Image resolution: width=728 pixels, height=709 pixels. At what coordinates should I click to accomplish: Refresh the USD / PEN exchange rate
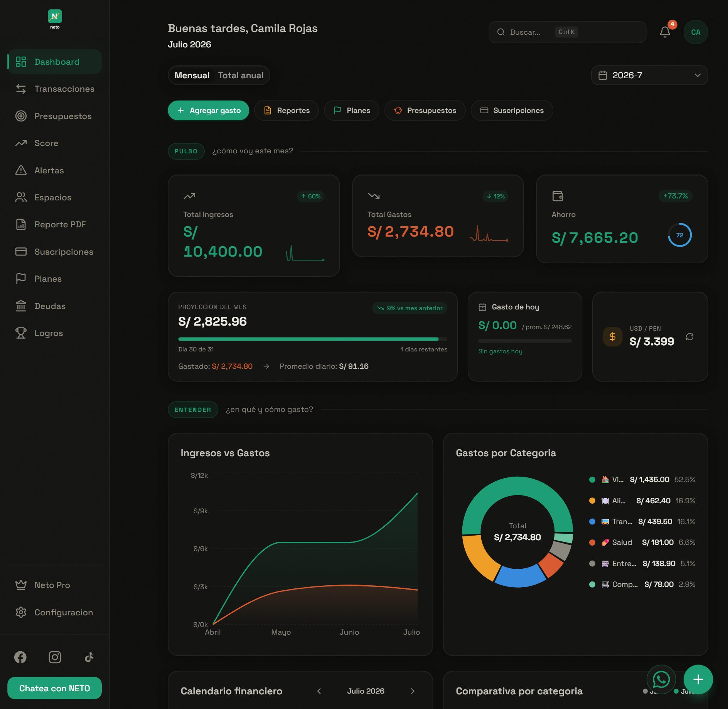click(690, 337)
